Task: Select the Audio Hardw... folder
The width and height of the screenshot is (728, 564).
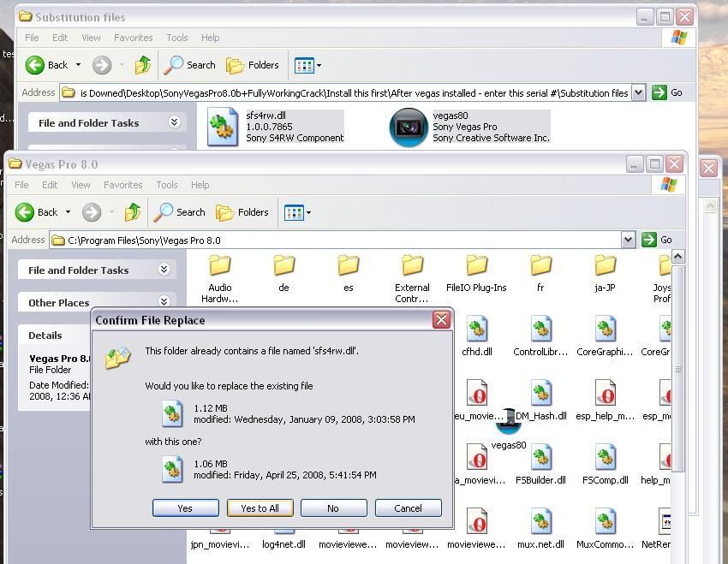Action: point(220,279)
